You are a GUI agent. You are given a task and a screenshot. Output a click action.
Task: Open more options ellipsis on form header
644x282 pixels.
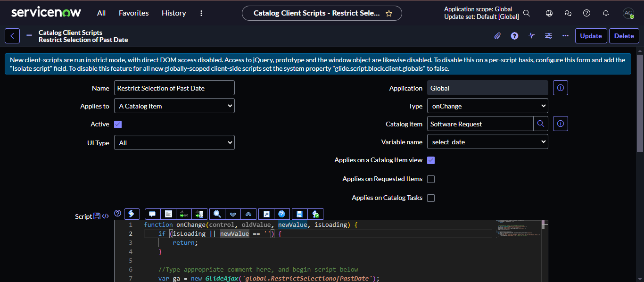[x=566, y=36]
